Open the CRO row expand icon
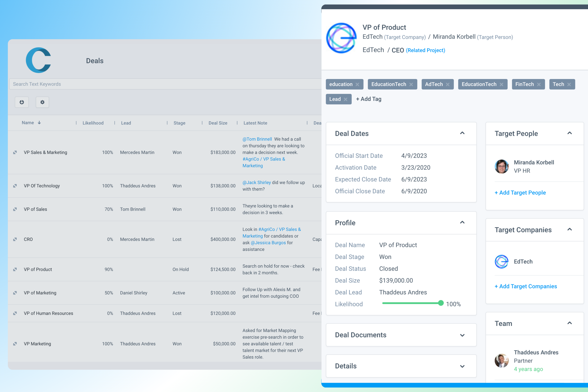This screenshot has width=588, height=392. [15, 239]
